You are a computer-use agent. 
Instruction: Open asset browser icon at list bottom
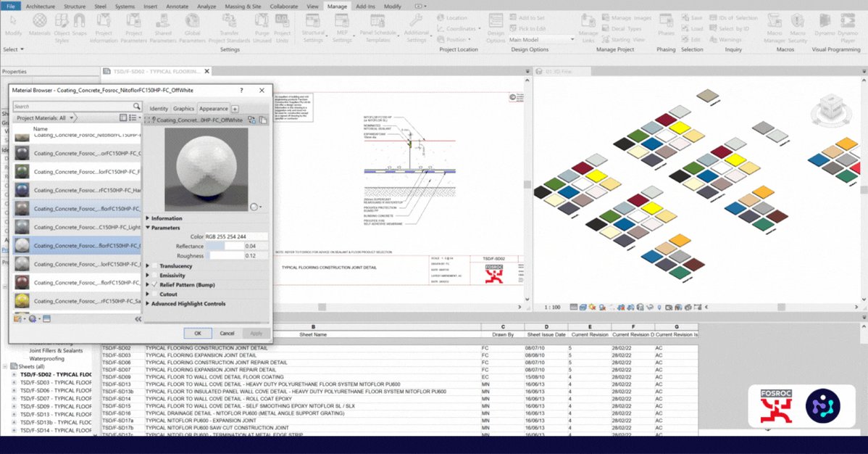pos(46,318)
